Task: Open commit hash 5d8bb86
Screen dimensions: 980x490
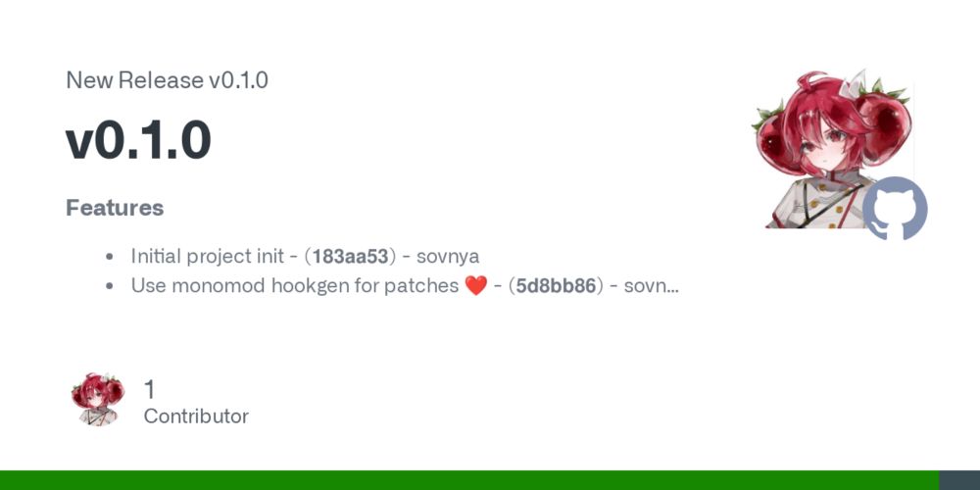Action: (556, 286)
